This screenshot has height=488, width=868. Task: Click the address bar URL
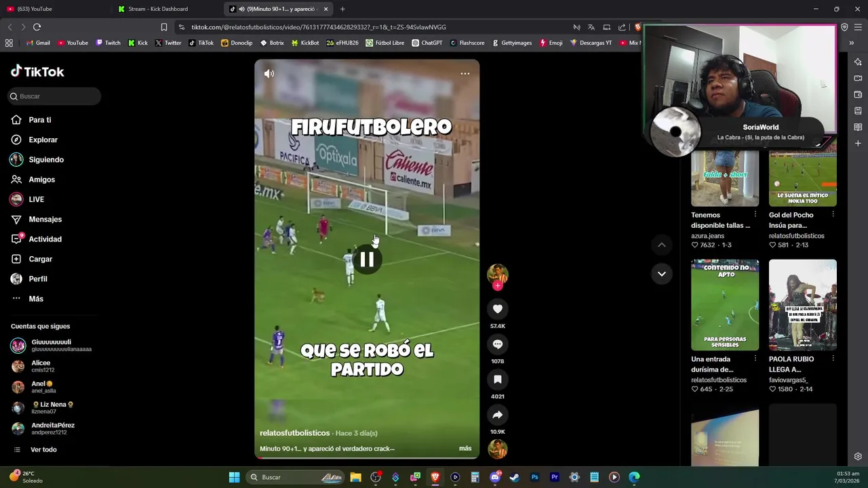point(319,27)
